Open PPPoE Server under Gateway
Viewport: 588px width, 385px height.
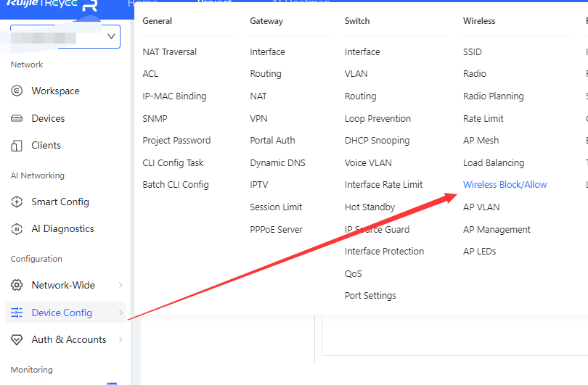276,230
